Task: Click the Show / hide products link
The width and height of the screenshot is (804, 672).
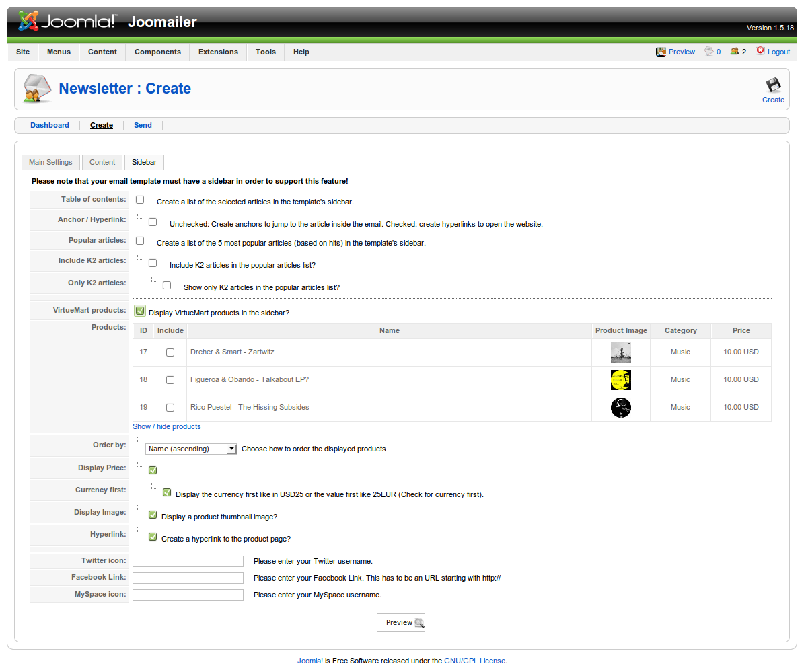Action: click(166, 426)
